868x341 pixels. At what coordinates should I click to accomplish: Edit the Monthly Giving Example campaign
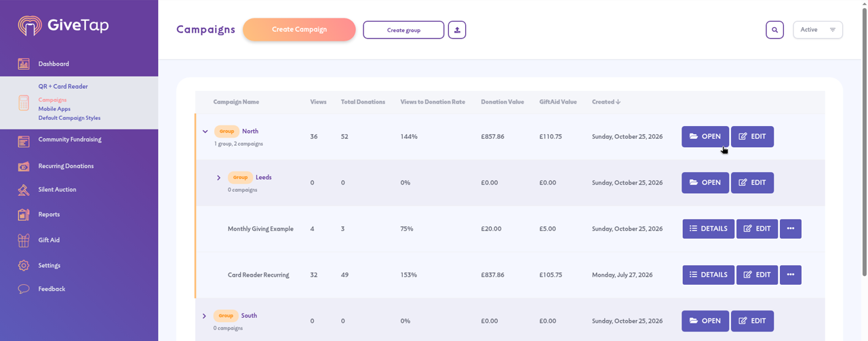click(x=757, y=229)
